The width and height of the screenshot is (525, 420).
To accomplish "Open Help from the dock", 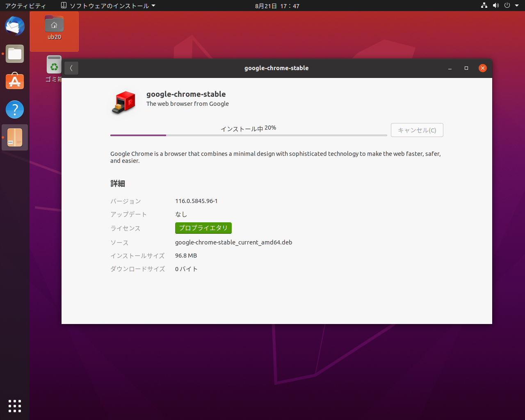I will (x=15, y=110).
